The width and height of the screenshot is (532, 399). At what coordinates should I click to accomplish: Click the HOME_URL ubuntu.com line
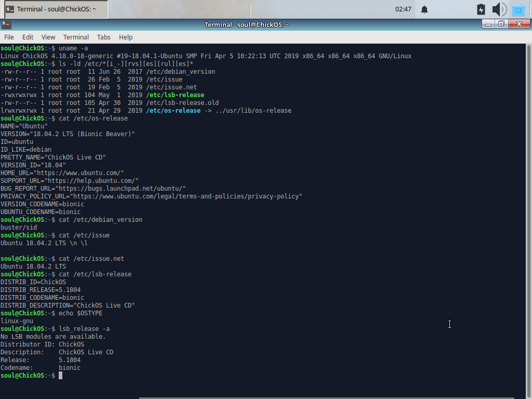(x=62, y=173)
